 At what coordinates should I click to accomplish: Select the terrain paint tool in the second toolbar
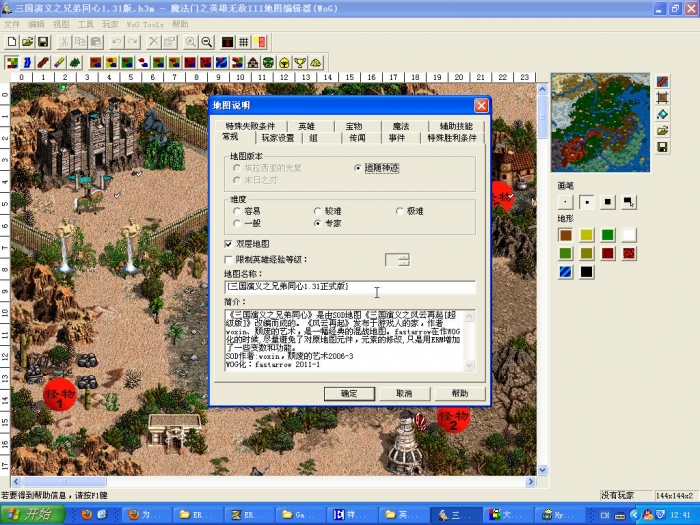12,62
